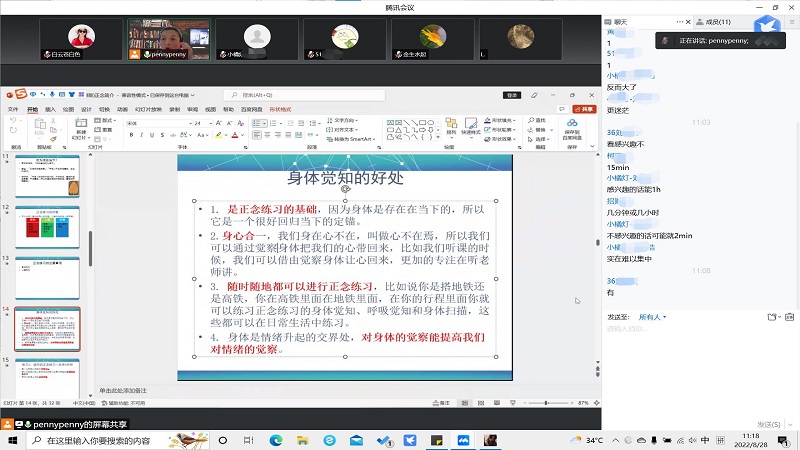The image size is (800, 450).
Task: Switch to Slide Show (幻灯片放映) tab
Action: tap(148, 109)
